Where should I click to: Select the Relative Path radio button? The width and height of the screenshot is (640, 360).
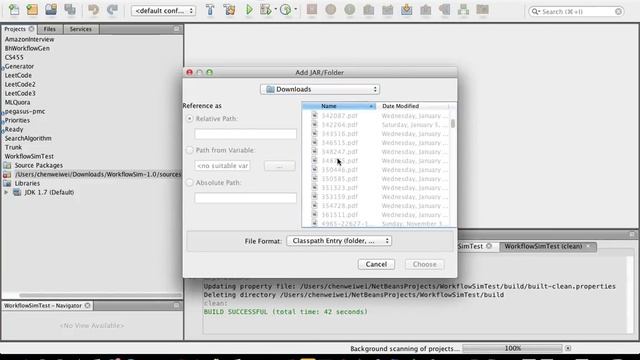[189, 118]
